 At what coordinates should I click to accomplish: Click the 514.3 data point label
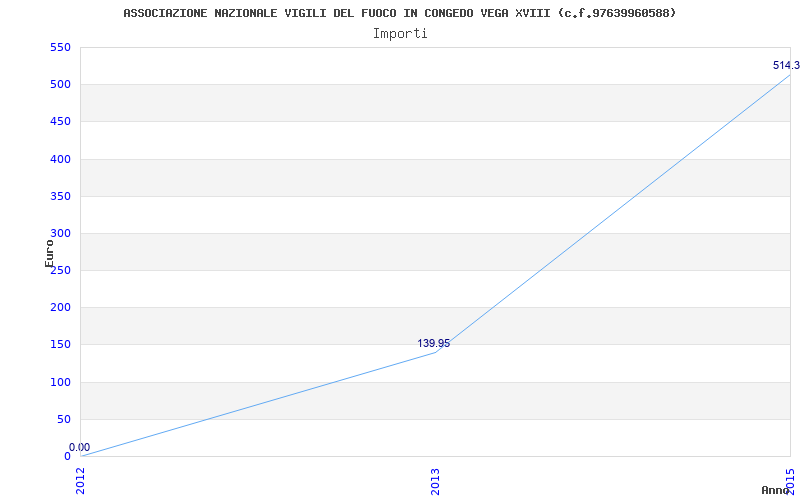786,65
